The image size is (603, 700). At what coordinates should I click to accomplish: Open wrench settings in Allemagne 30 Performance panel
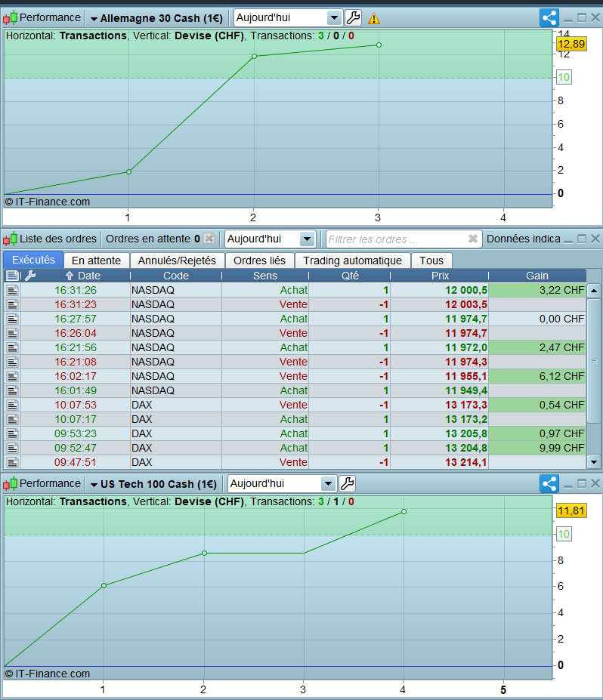click(x=354, y=18)
